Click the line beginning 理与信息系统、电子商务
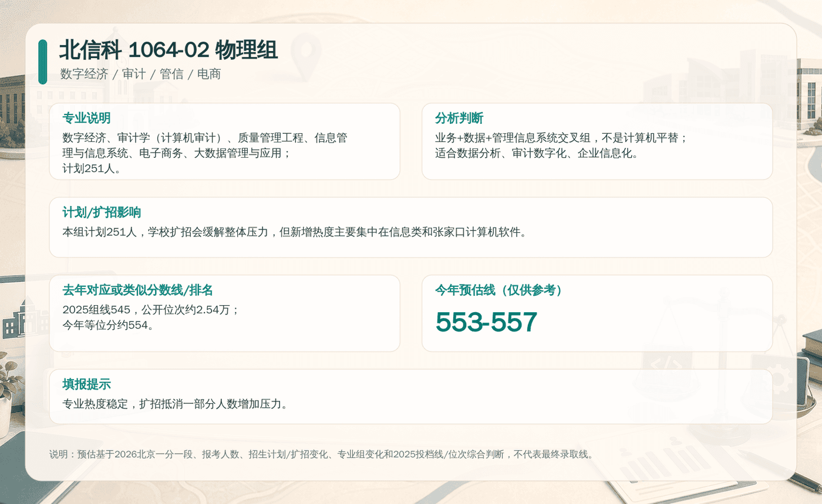Viewport: 822px width, 504px height. 177,153
